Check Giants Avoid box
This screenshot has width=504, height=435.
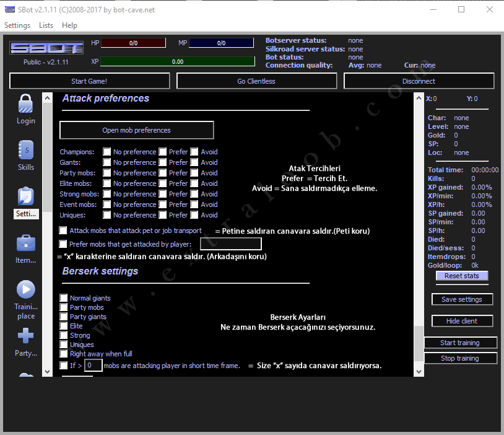tap(194, 162)
